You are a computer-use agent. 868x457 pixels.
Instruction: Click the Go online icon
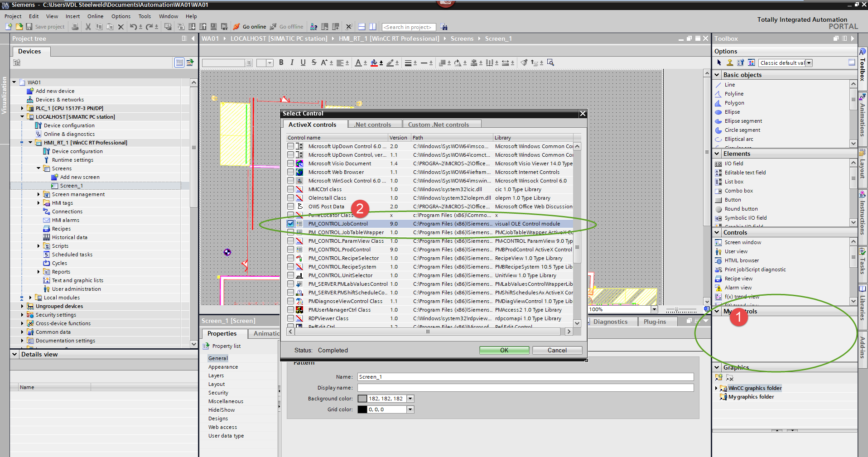(236, 27)
